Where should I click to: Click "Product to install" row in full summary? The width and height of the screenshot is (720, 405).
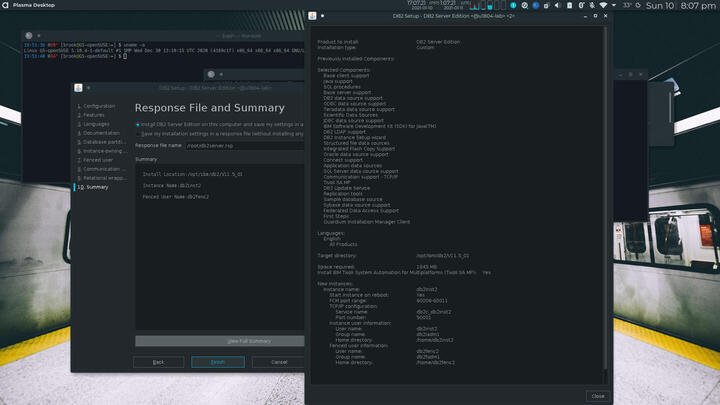tap(388, 42)
